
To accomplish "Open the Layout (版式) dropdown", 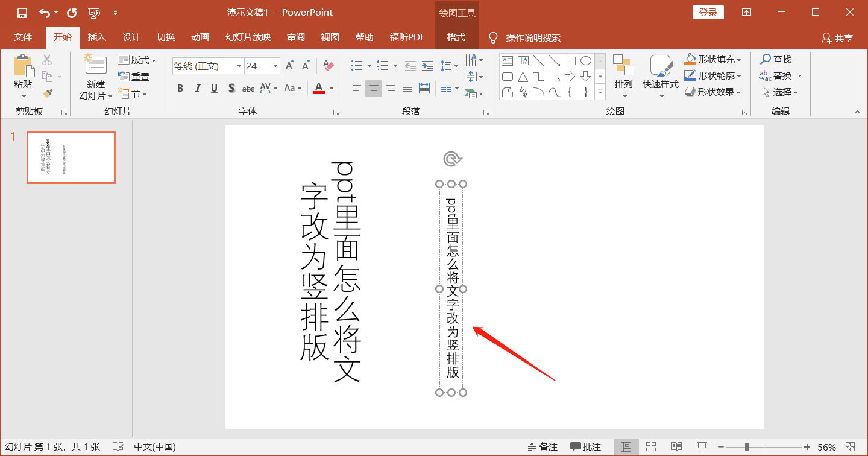I will pos(137,60).
